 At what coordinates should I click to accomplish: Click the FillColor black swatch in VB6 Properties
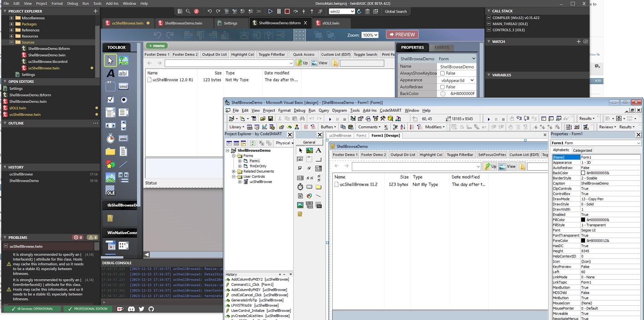(x=583, y=220)
